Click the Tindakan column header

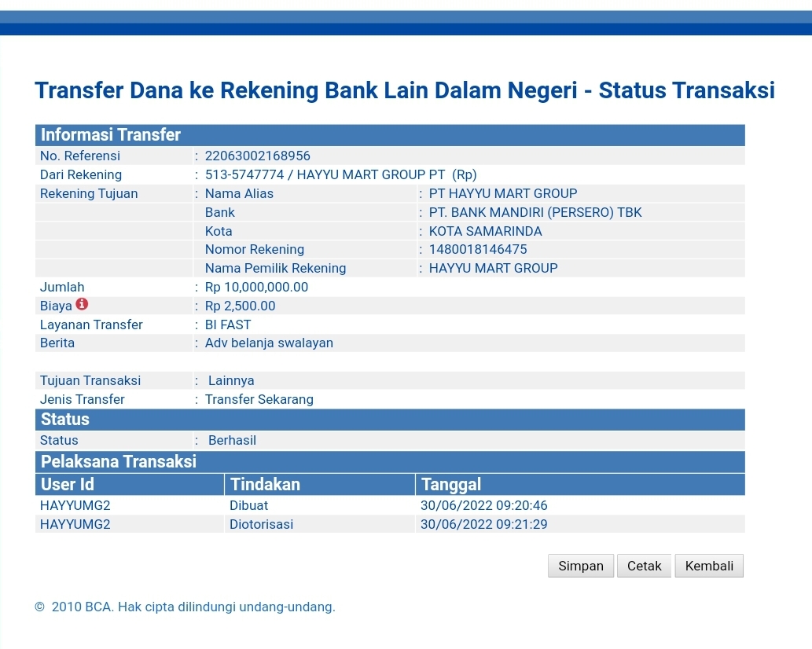[265, 484]
